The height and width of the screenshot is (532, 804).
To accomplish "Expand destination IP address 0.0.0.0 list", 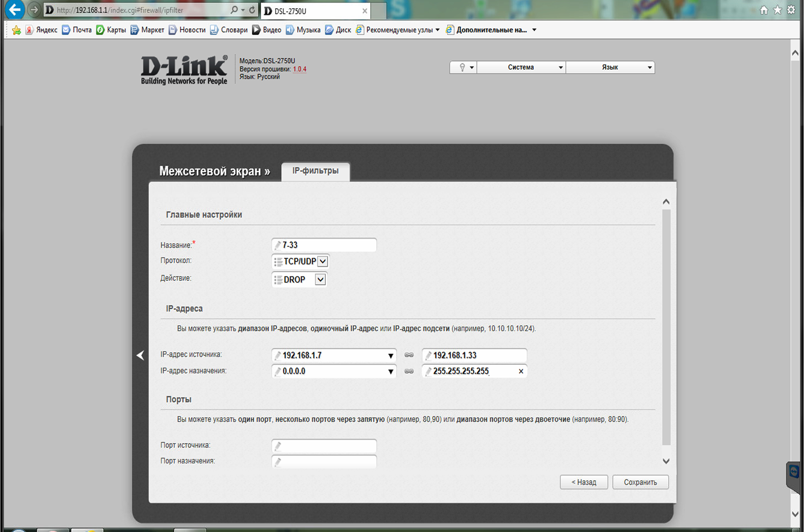I will pos(391,372).
